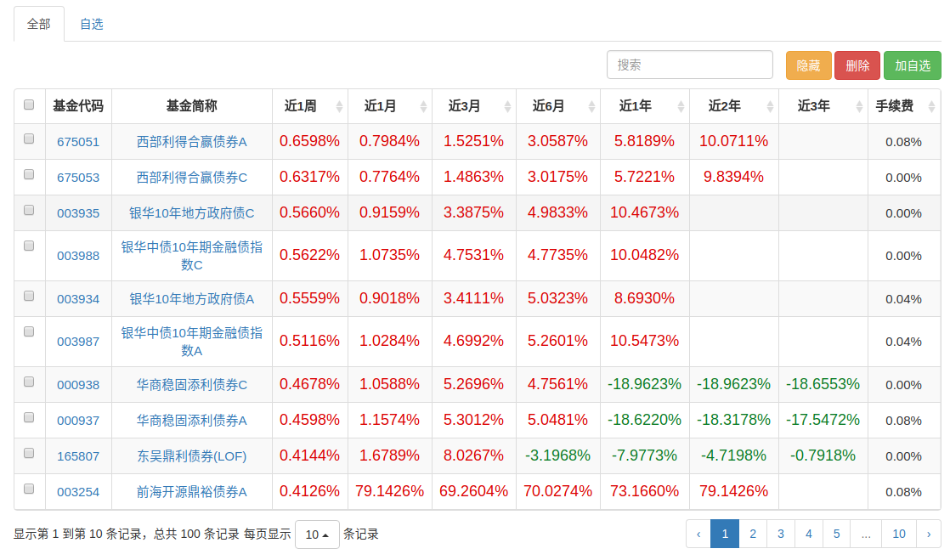Open fund code link 165807

click(x=78, y=456)
